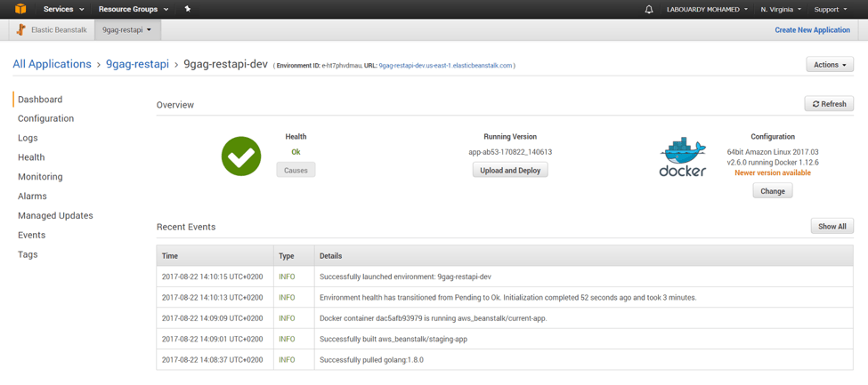Viewport: 868px width, 385px height.
Task: Click the Newer version available notice
Action: point(772,172)
